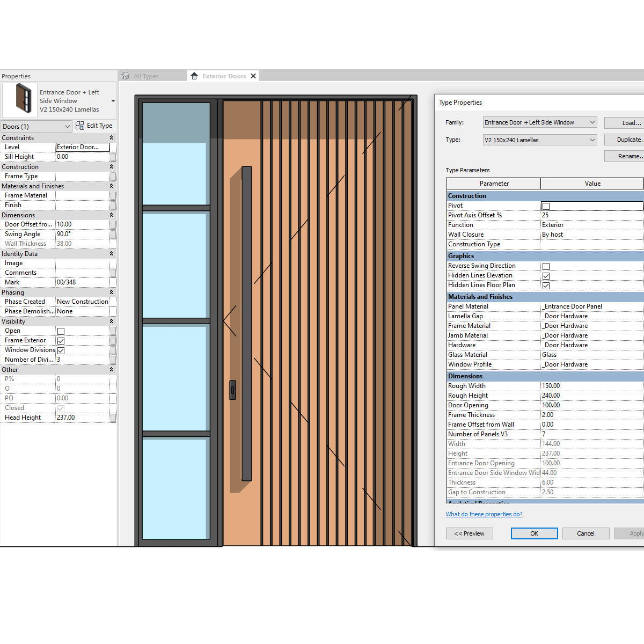This screenshot has width=644, height=644.
Task: Click the Frame Offset from Wall value
Action: point(592,425)
